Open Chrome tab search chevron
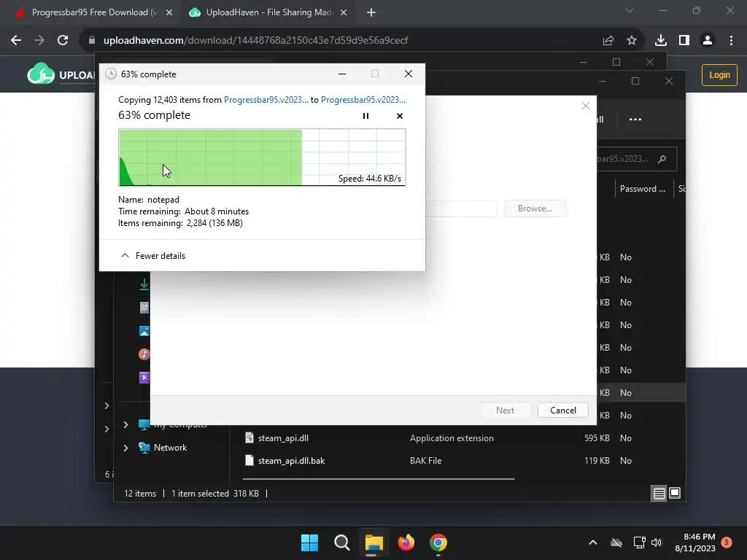Viewport: 747px width, 560px height. tap(630, 10)
